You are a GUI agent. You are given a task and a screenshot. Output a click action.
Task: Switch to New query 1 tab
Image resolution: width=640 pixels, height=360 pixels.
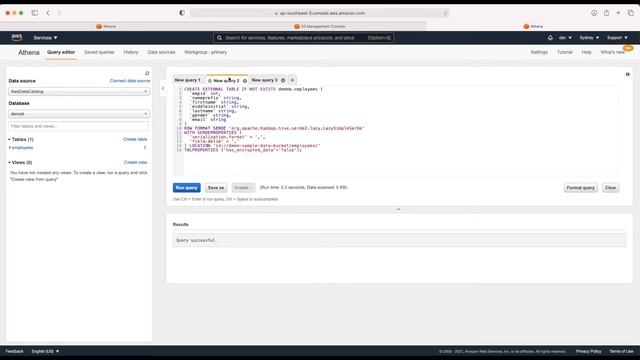188,80
